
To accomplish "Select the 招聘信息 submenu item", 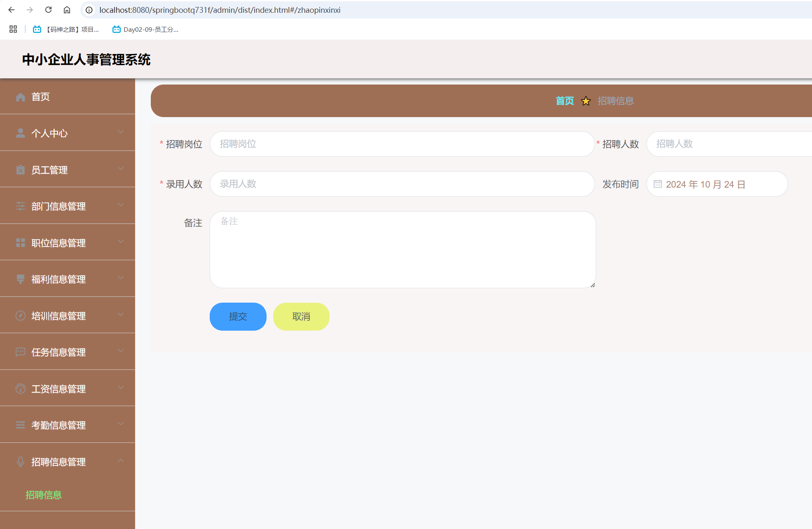I will click(44, 495).
